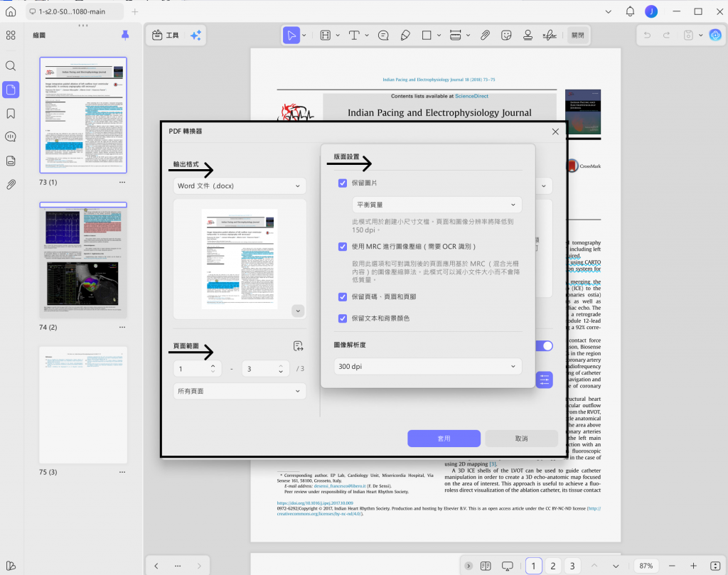The height and width of the screenshot is (575, 728).
Task: Pin the thumbnail panel
Action: (x=125, y=36)
